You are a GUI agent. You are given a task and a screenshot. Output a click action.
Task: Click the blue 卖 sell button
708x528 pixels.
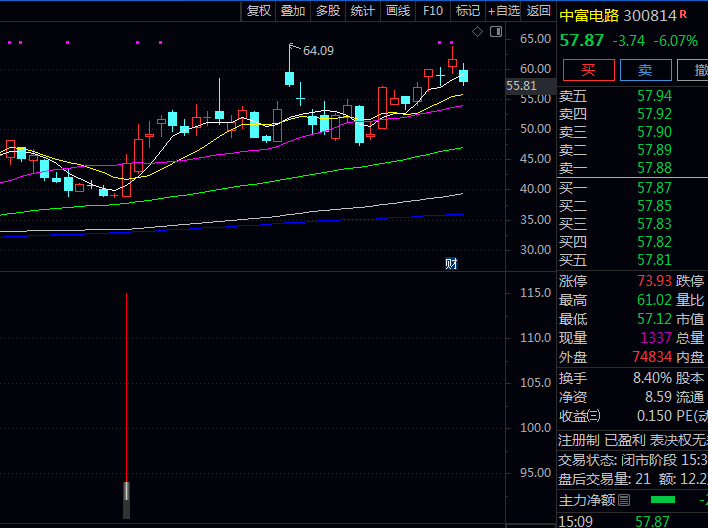645,70
